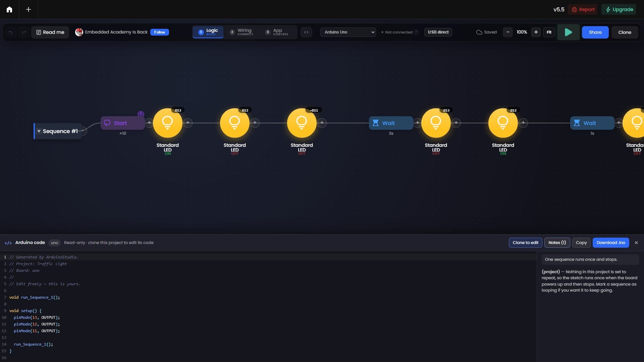The image size is (644, 362).
Task: Click the plus after the Start block
Action: [149, 123]
